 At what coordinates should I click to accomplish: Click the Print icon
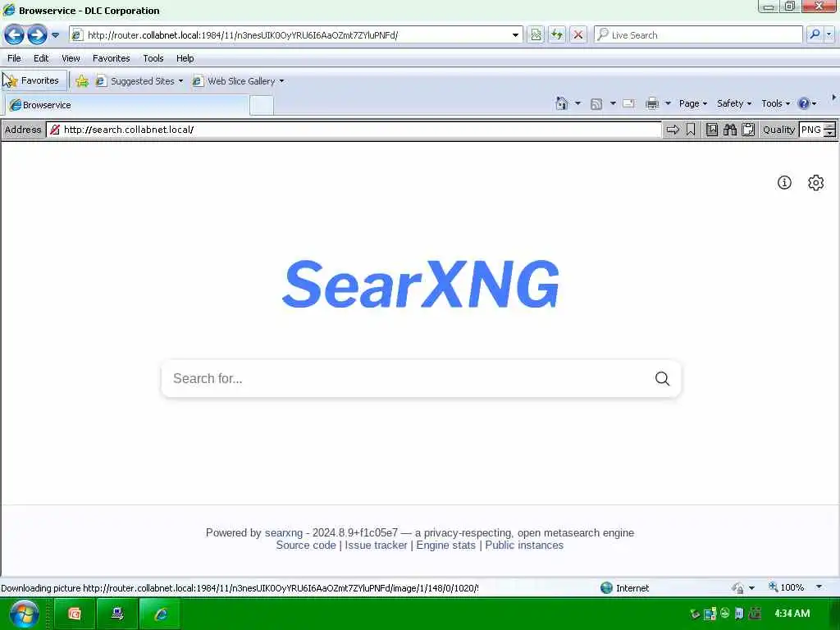(x=652, y=103)
